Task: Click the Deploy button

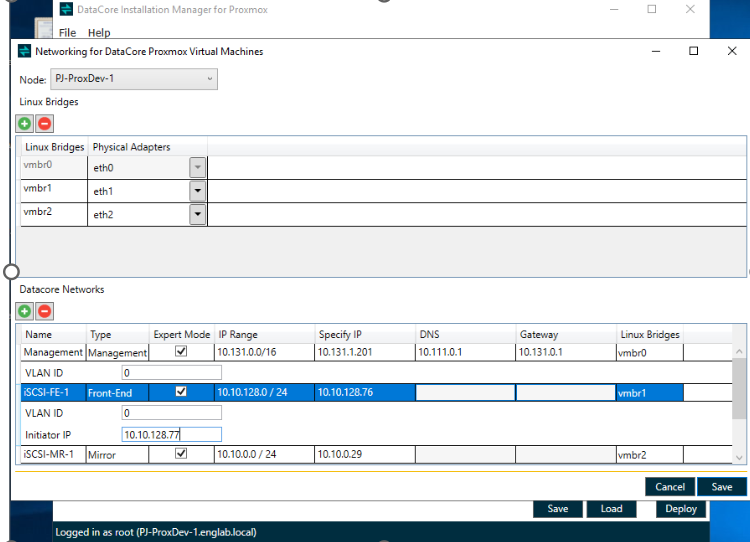Action: pos(681,509)
